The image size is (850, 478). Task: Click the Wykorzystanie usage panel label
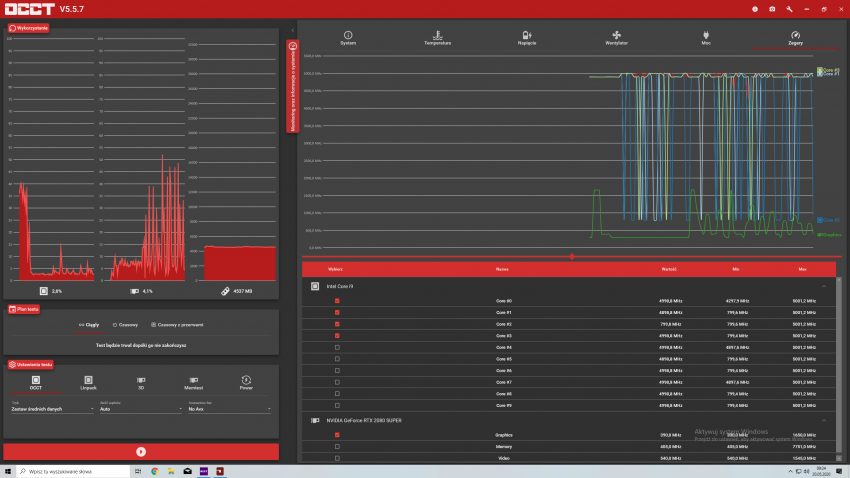click(x=28, y=28)
